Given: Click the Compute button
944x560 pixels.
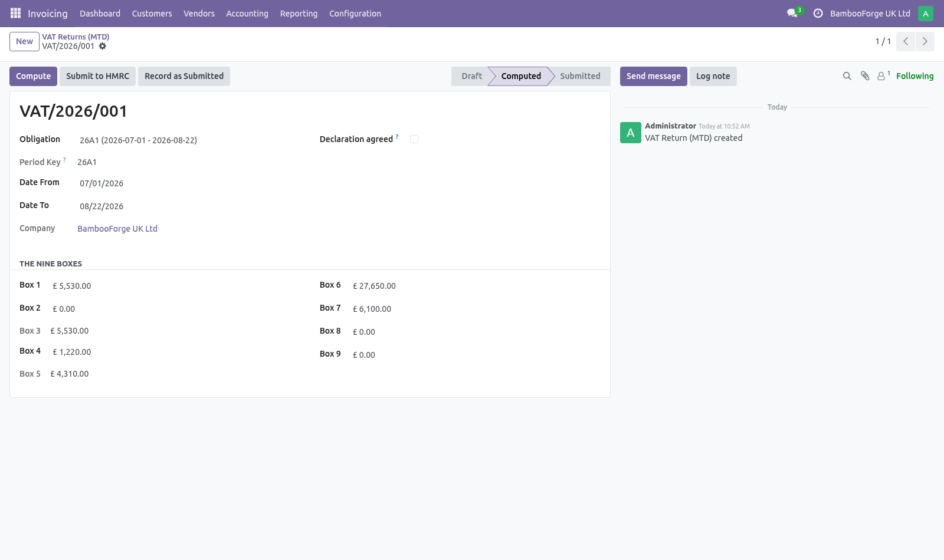Looking at the screenshot, I should pyautogui.click(x=33, y=76).
